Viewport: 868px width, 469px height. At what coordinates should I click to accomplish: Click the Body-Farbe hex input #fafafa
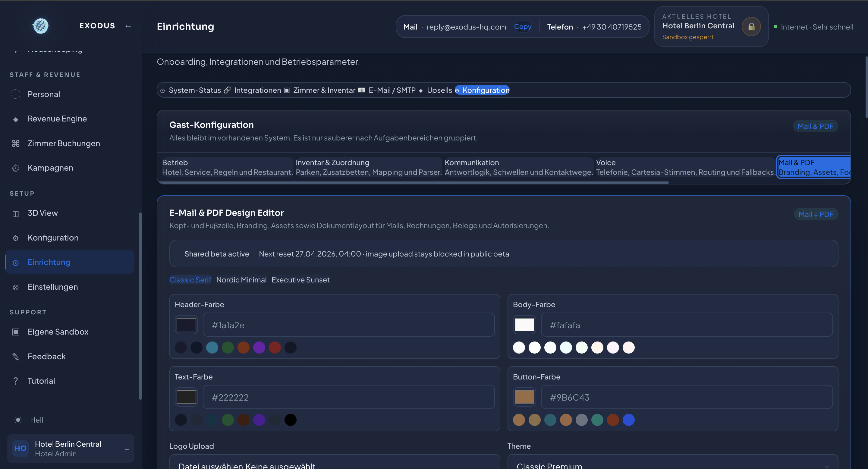tap(687, 325)
